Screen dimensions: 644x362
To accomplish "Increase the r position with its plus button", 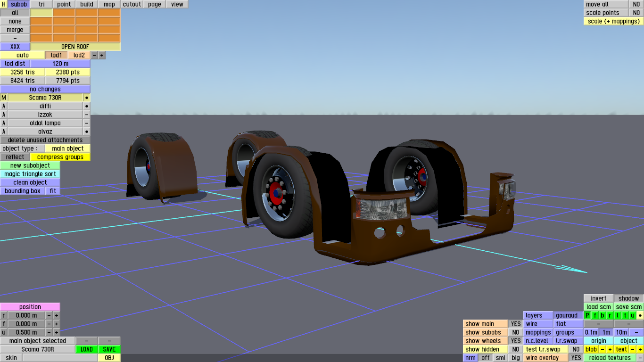I will (57, 315).
